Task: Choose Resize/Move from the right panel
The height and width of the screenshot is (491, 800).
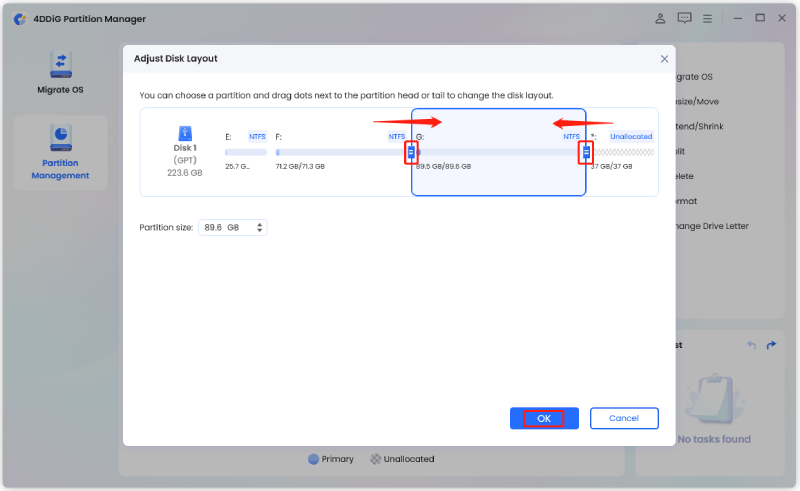Action: pos(697,102)
